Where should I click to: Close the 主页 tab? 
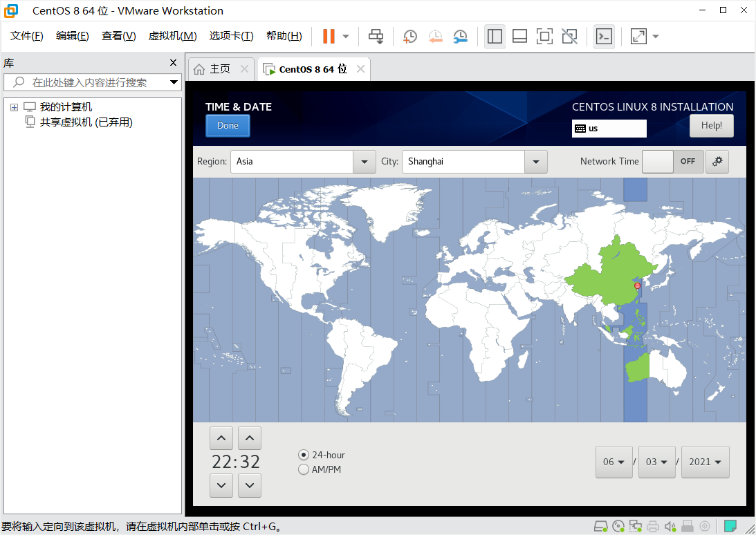click(x=244, y=69)
